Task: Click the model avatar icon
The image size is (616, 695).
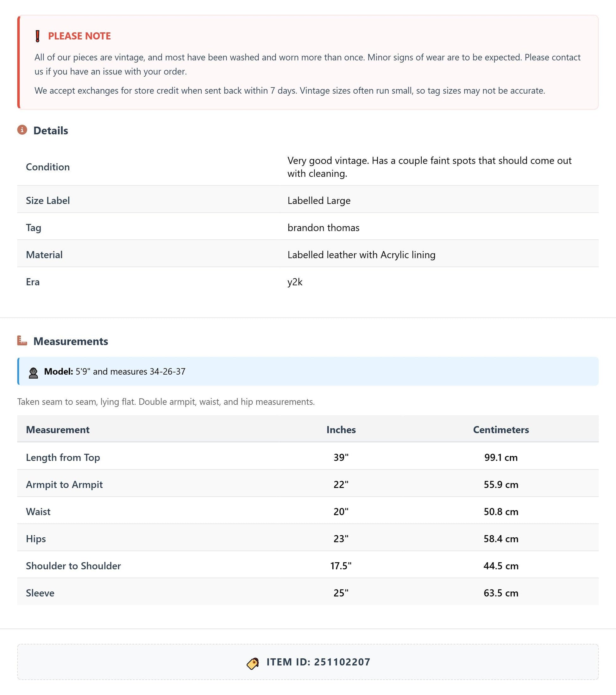Action: 33,373
